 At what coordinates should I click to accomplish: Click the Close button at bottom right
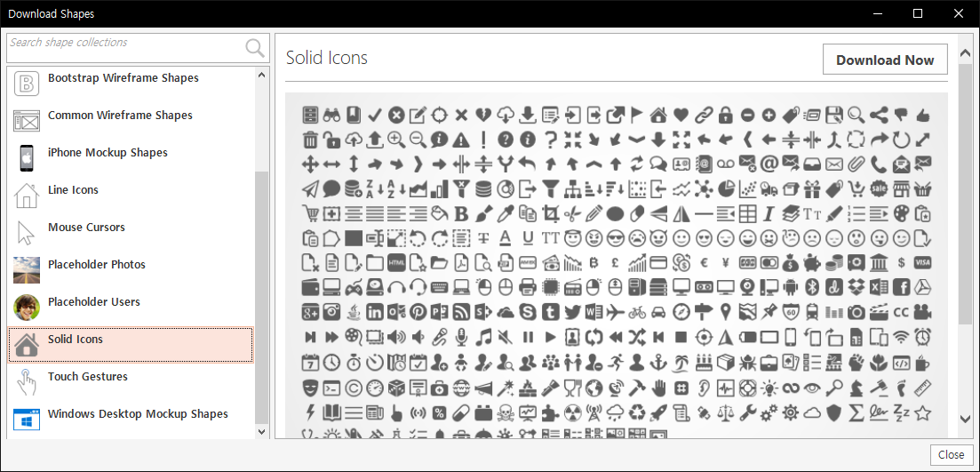(952, 454)
